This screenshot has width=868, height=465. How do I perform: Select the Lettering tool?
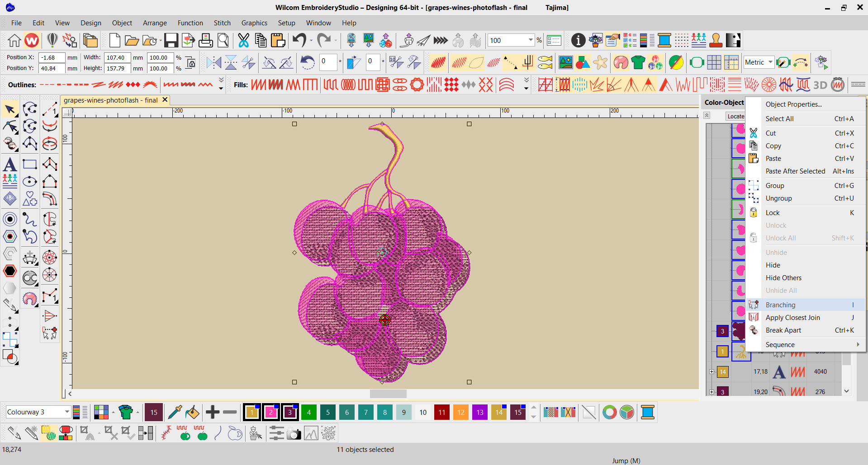9,164
